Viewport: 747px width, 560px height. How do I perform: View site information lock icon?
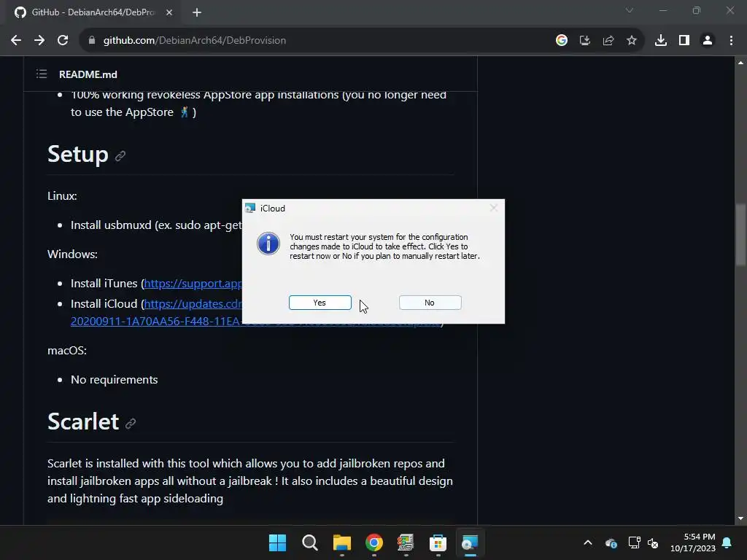click(92, 41)
